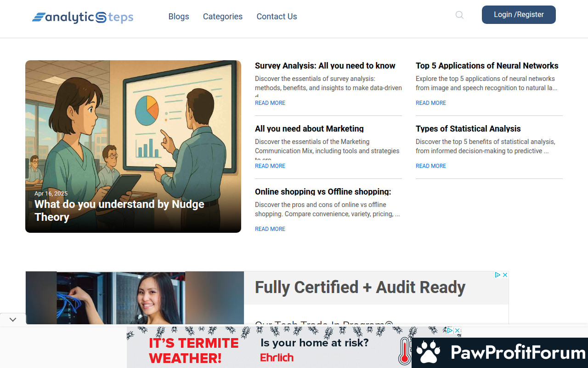
Task: Open 'All you need about Marketing' headline
Action: click(309, 129)
